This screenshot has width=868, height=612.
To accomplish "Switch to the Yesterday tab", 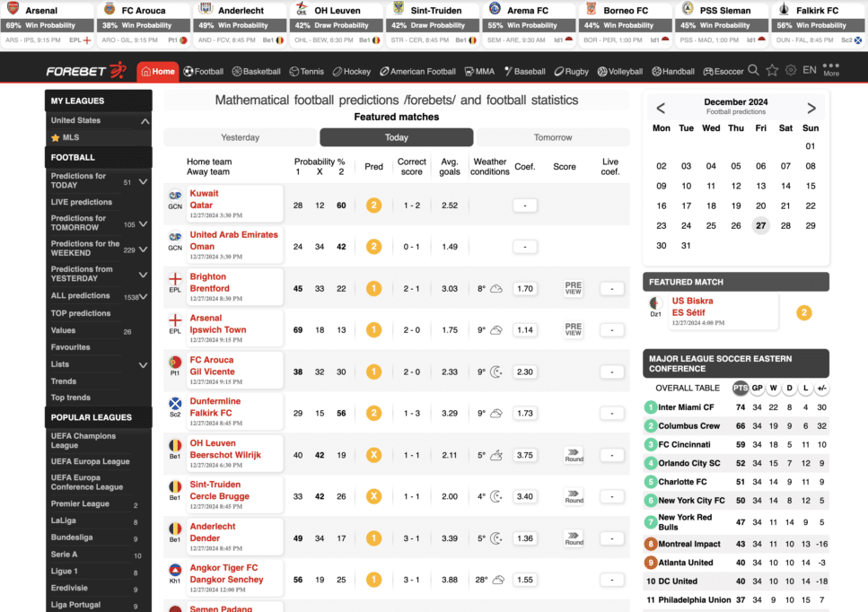I will [x=240, y=137].
